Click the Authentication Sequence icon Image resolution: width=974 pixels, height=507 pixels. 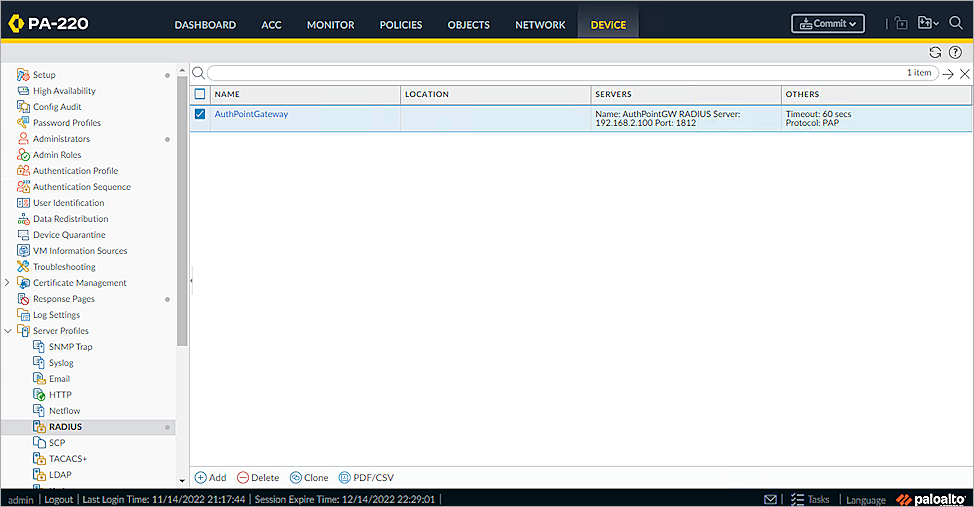pos(23,186)
